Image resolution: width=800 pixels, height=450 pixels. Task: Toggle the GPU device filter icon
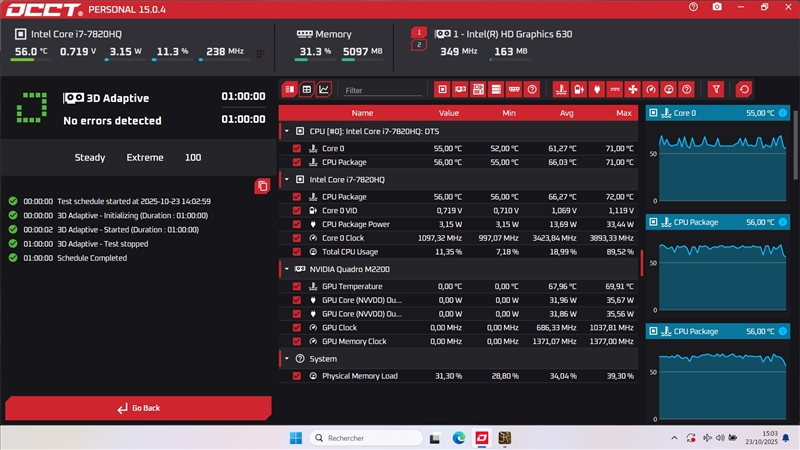460,90
